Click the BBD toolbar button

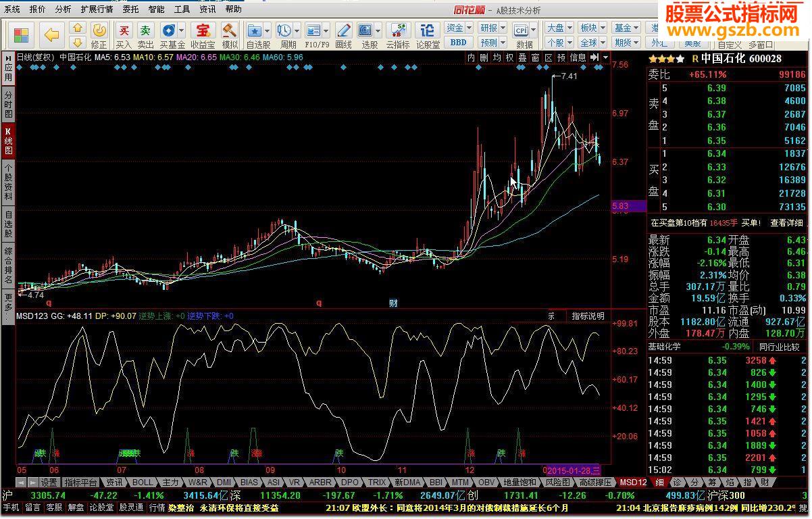[458, 42]
